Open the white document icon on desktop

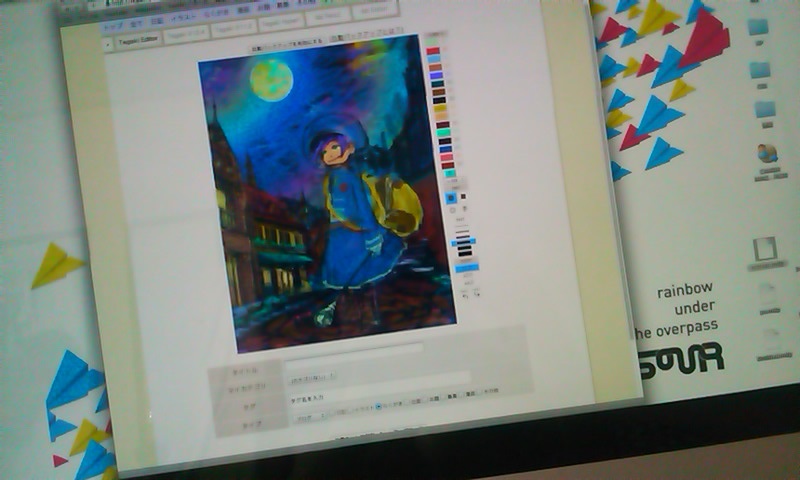[x=766, y=247]
